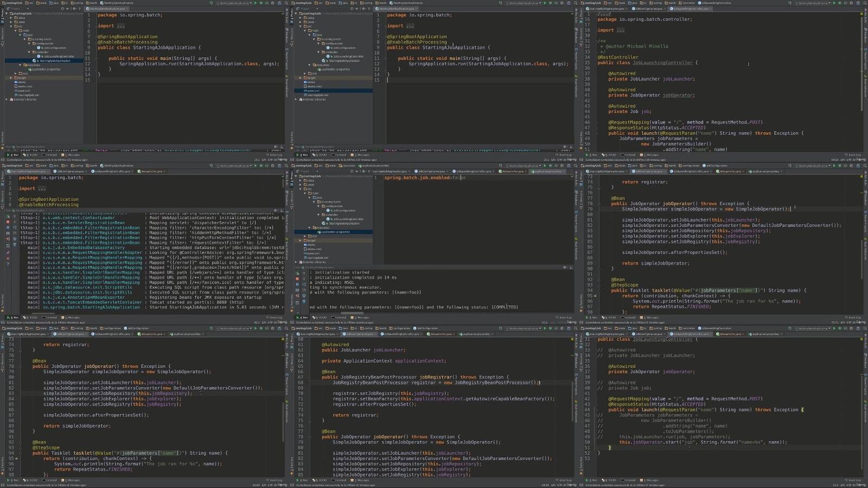Collapse src folder in tree beside application.properties editor

[301, 189]
